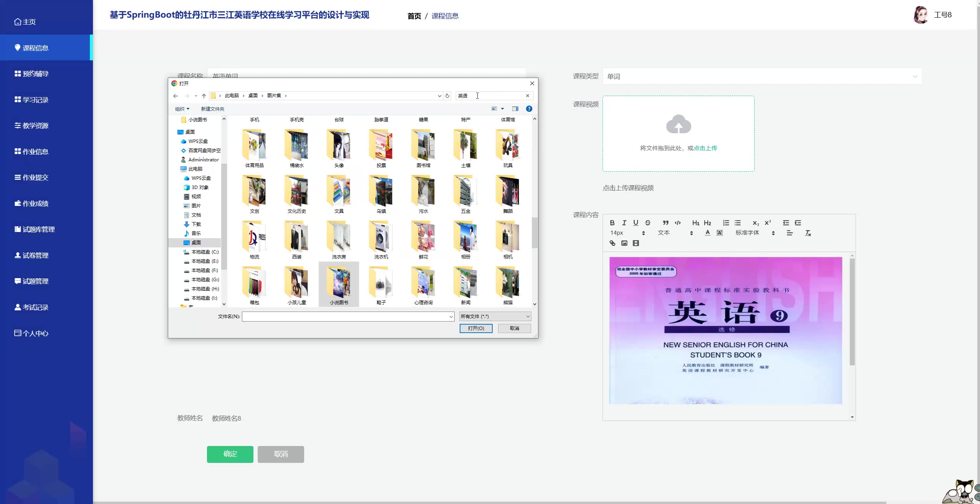The image size is (980, 504).
Task: Go to 作业信息 in the sidebar
Action: tap(35, 152)
